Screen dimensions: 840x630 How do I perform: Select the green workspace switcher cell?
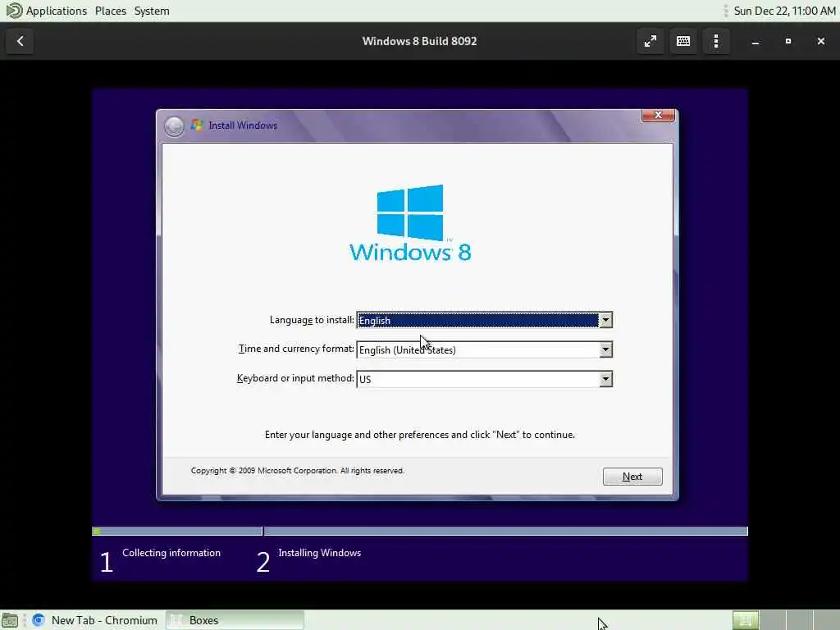point(745,620)
